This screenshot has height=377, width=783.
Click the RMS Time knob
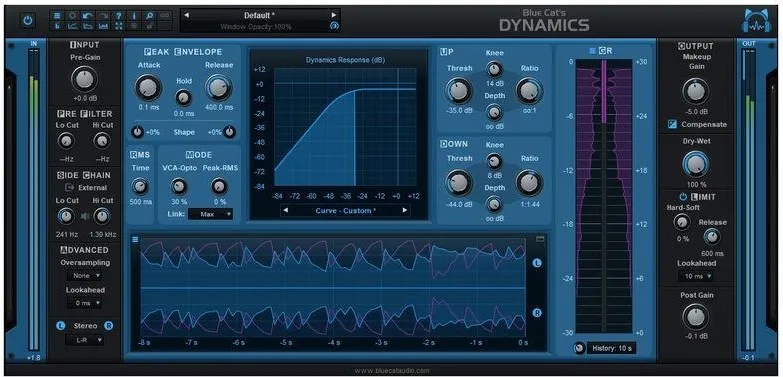pyautogui.click(x=140, y=187)
